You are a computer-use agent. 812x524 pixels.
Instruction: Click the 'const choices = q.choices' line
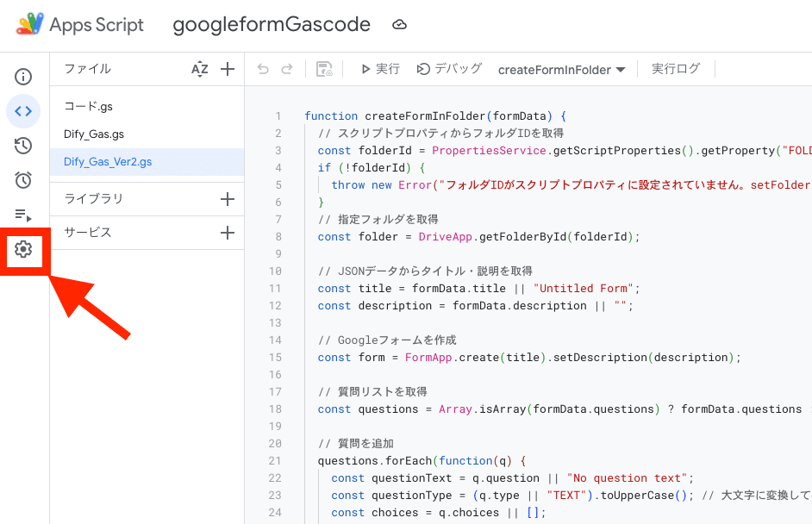click(439, 513)
